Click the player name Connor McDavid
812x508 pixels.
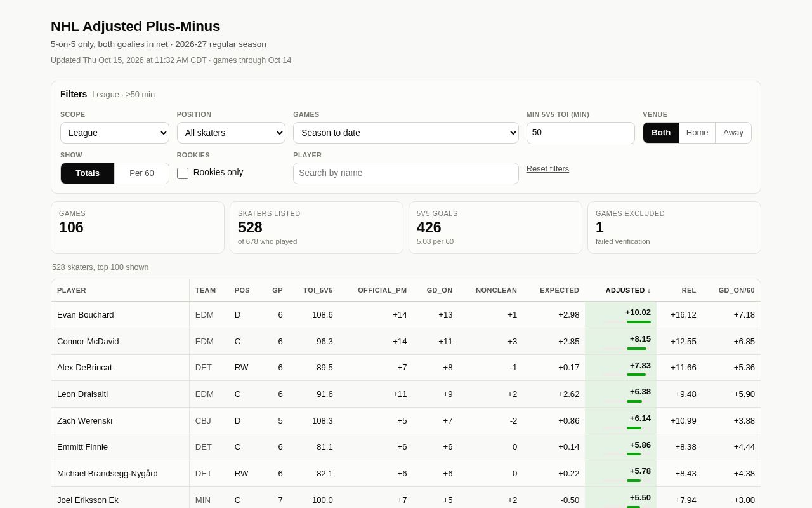(88, 342)
